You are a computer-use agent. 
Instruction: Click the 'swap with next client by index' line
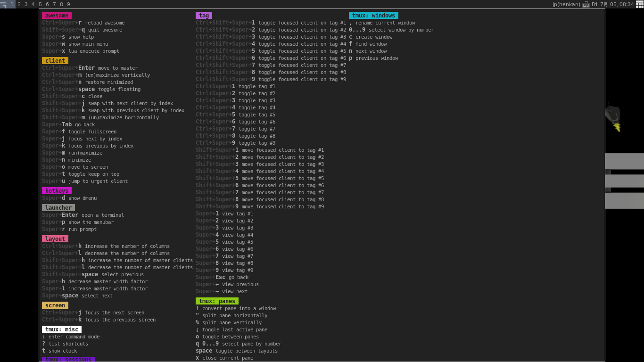pos(107,103)
